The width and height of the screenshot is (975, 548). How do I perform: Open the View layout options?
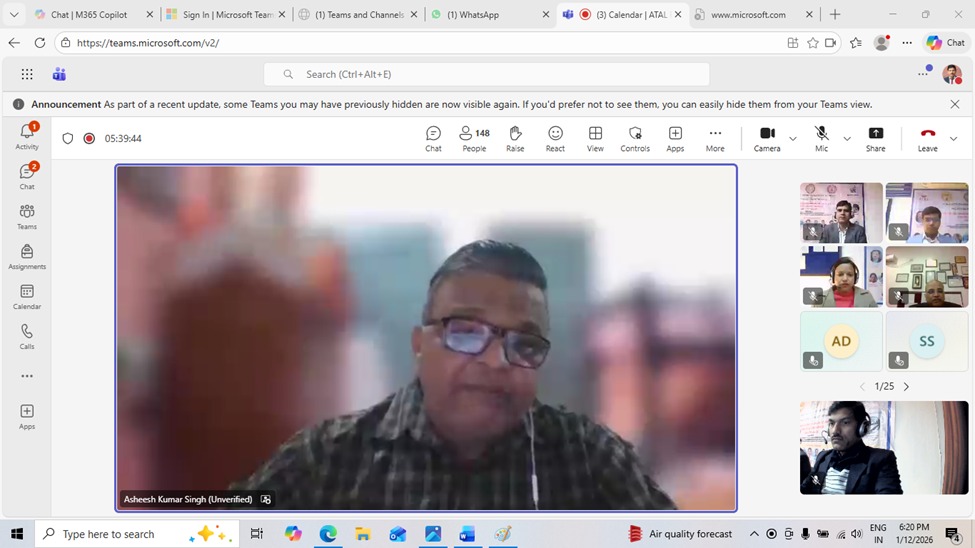pyautogui.click(x=595, y=138)
